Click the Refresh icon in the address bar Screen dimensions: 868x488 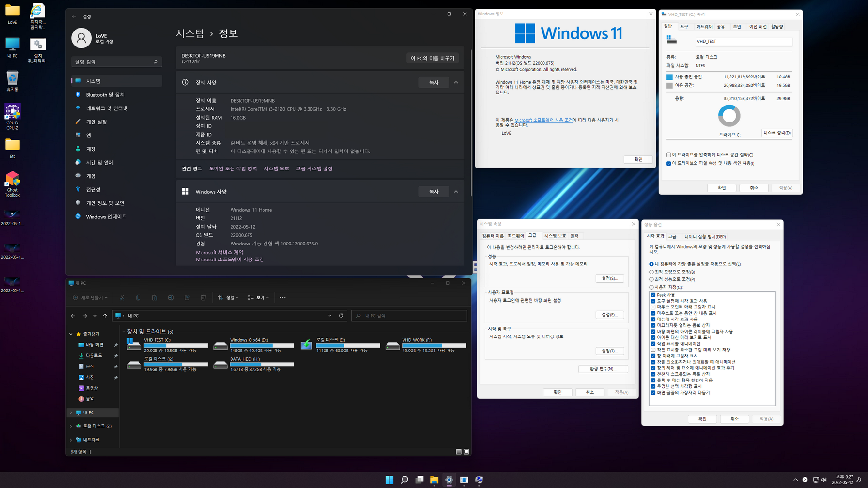pyautogui.click(x=341, y=316)
